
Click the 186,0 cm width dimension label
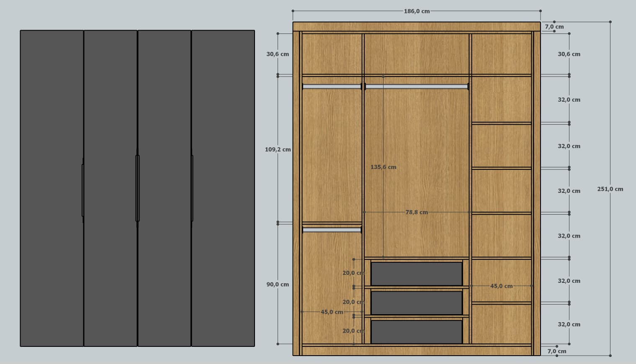tap(417, 11)
